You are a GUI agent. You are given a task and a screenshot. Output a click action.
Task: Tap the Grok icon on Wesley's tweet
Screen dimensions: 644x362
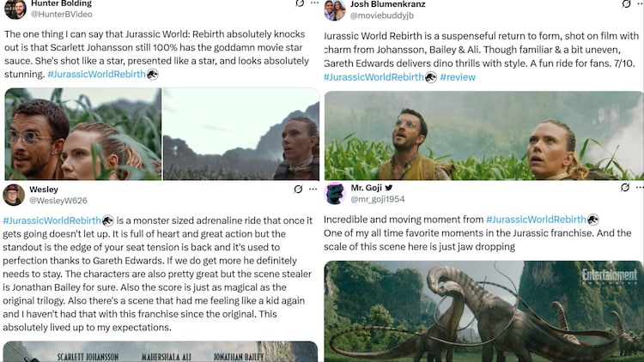298,189
